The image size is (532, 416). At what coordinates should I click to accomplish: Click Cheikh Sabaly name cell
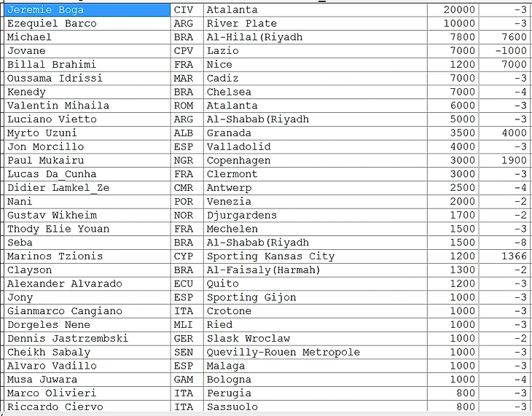pyautogui.click(x=87, y=352)
